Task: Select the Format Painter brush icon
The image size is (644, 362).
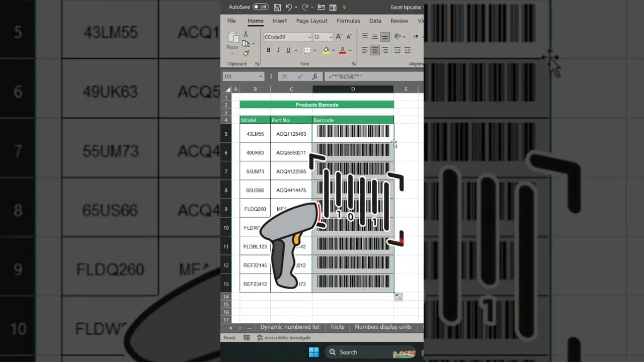Action: (246, 53)
